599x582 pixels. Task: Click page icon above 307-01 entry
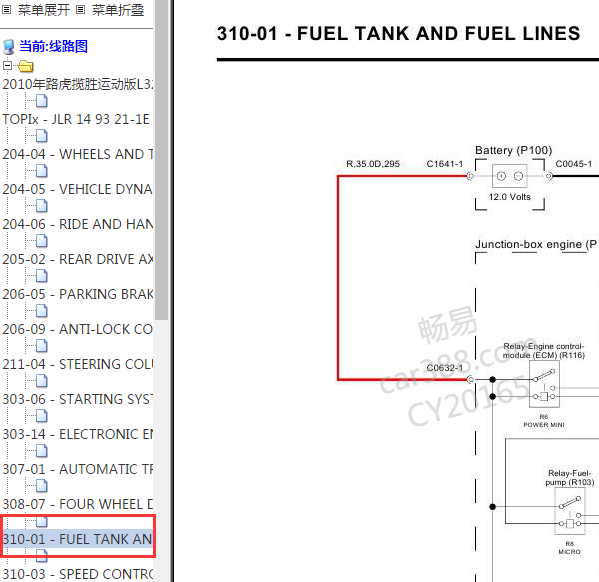[x=42, y=451]
